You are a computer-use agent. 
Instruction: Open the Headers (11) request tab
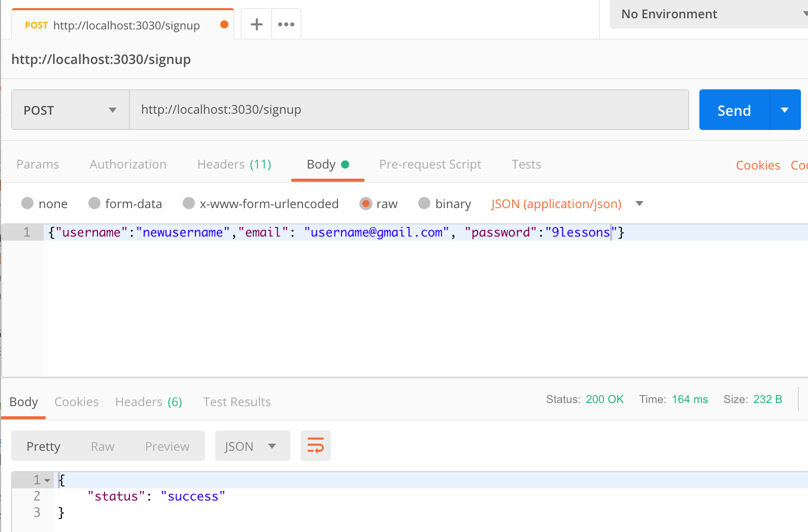click(234, 164)
